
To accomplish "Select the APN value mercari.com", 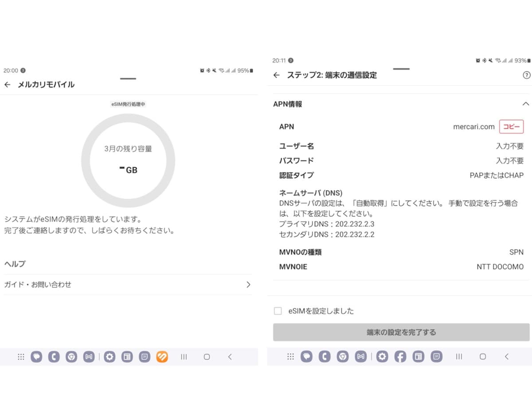I will [x=474, y=127].
